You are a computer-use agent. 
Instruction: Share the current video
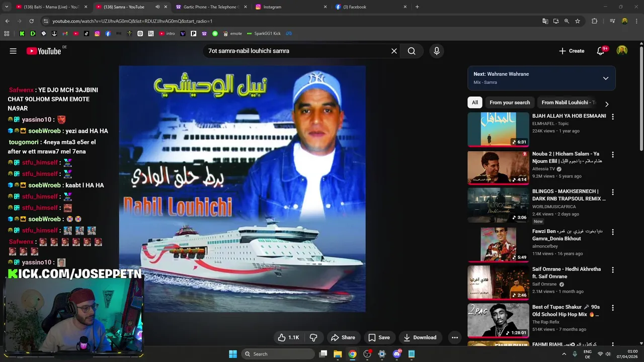[343, 337]
